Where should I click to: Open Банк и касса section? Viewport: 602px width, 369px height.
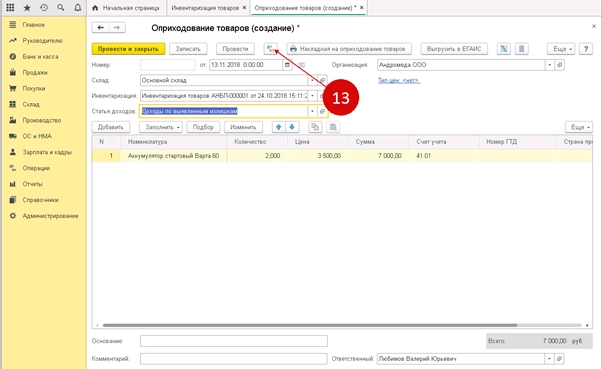click(x=40, y=56)
